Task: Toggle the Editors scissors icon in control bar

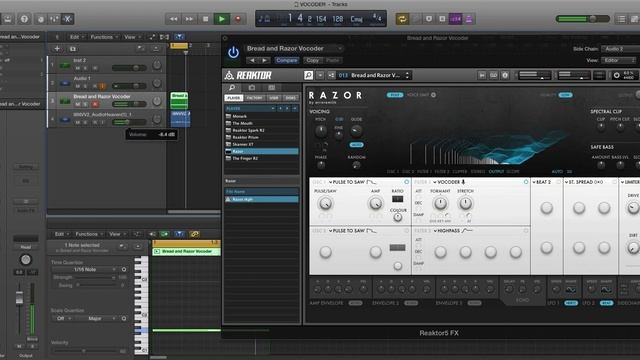Action: pos(68,19)
